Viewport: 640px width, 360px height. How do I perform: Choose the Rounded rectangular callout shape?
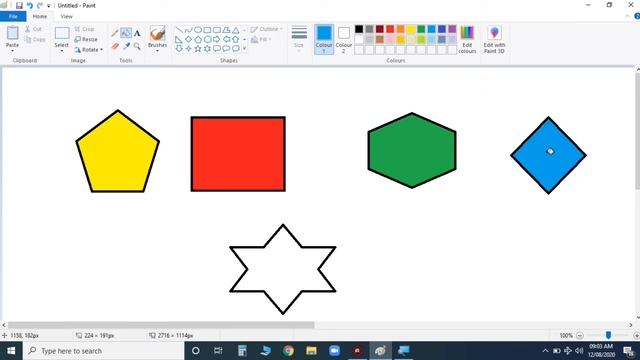[217, 49]
